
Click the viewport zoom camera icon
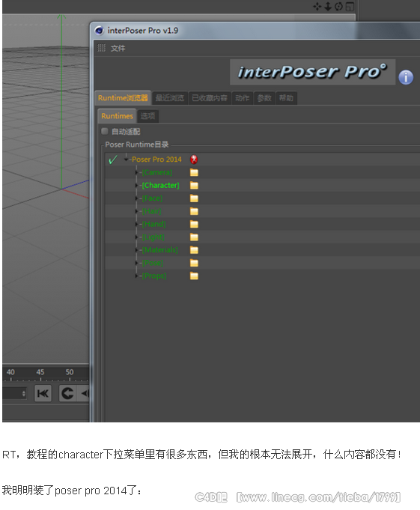[x=328, y=7]
